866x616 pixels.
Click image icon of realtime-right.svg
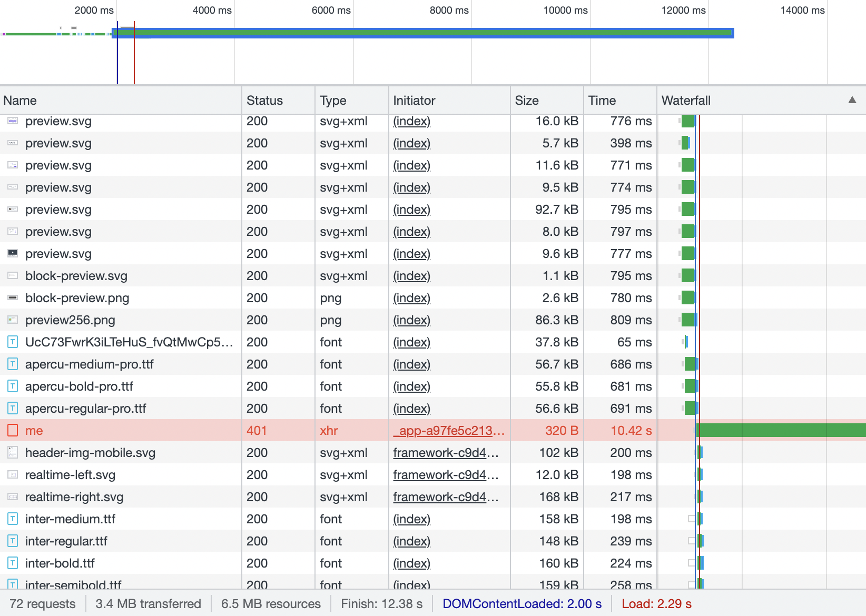pos(13,496)
